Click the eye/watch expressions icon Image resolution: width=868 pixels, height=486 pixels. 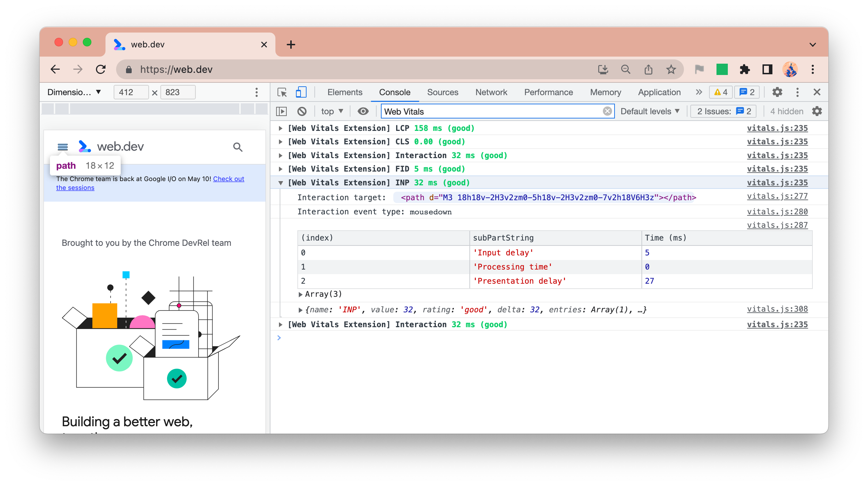pyautogui.click(x=362, y=111)
